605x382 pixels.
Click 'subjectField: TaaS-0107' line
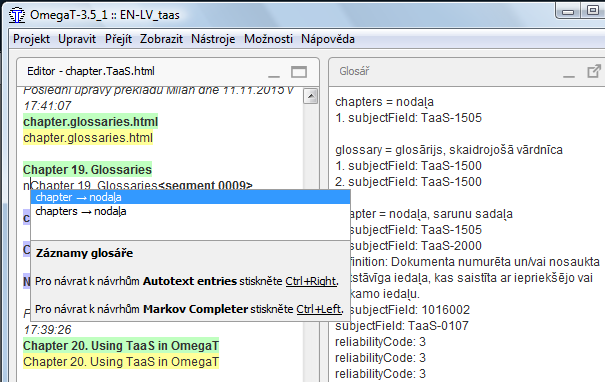point(402,326)
